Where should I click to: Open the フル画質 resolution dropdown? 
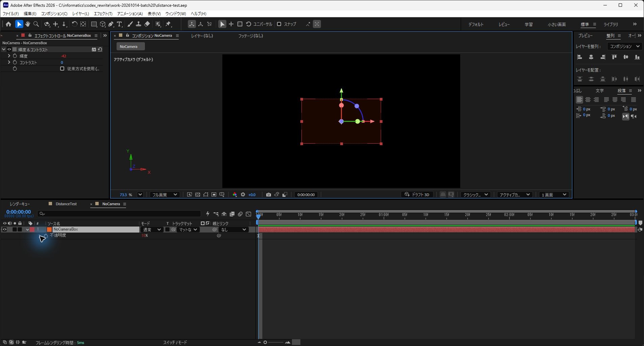tap(165, 195)
